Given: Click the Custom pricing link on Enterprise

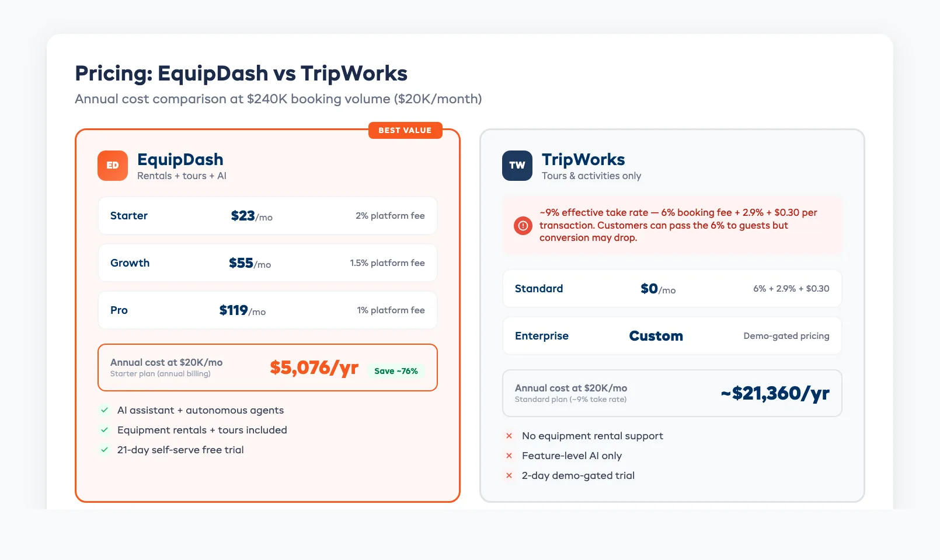Looking at the screenshot, I should point(656,335).
